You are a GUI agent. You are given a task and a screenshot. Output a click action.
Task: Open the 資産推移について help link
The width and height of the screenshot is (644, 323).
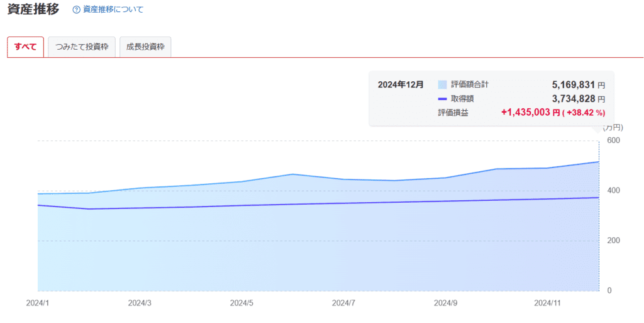113,10
